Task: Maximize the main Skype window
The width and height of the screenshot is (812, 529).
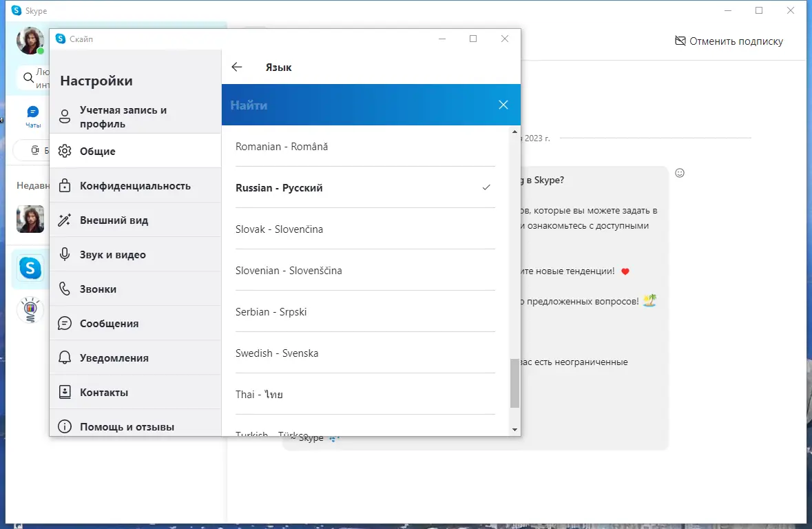Action: click(x=759, y=10)
